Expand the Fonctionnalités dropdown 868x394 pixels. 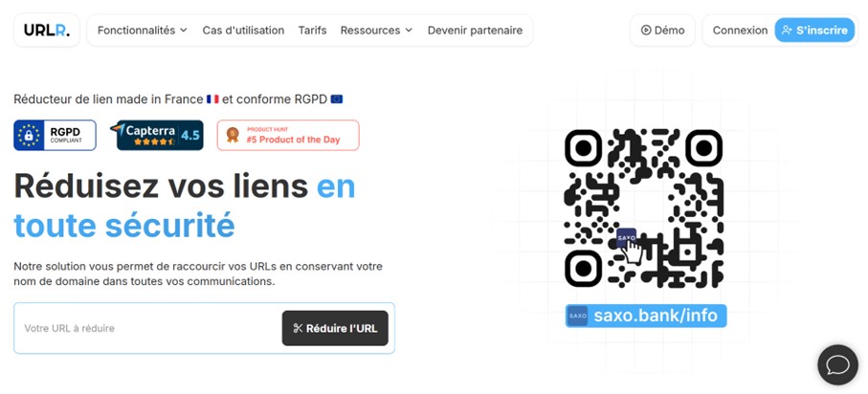pyautogui.click(x=143, y=31)
